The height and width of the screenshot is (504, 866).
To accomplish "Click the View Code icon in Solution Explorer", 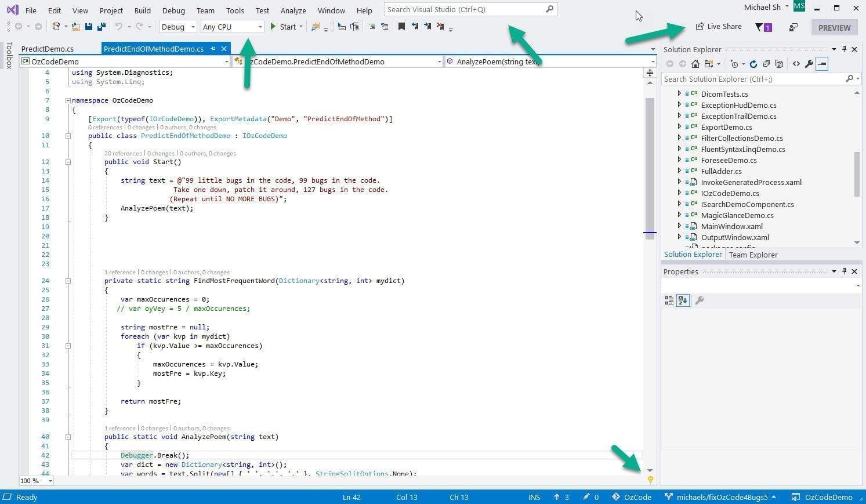I will coord(796,64).
